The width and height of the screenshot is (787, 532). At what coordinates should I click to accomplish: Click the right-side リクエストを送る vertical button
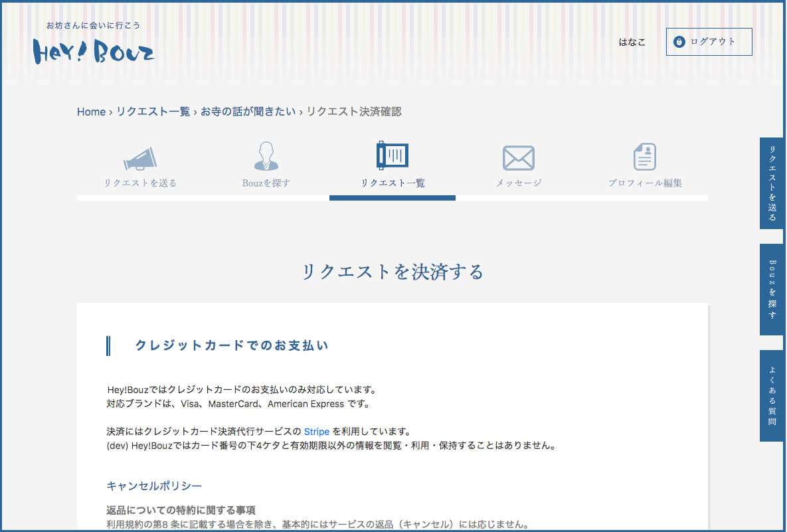(772, 183)
